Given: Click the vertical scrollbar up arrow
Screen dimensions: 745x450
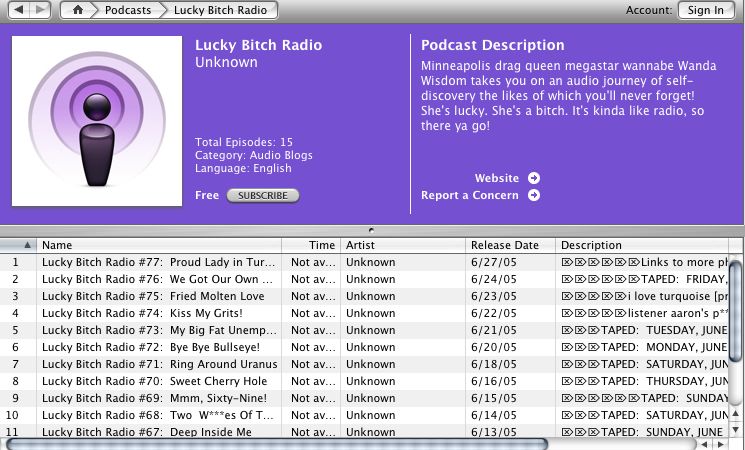Looking at the screenshot, I should click(735, 413).
